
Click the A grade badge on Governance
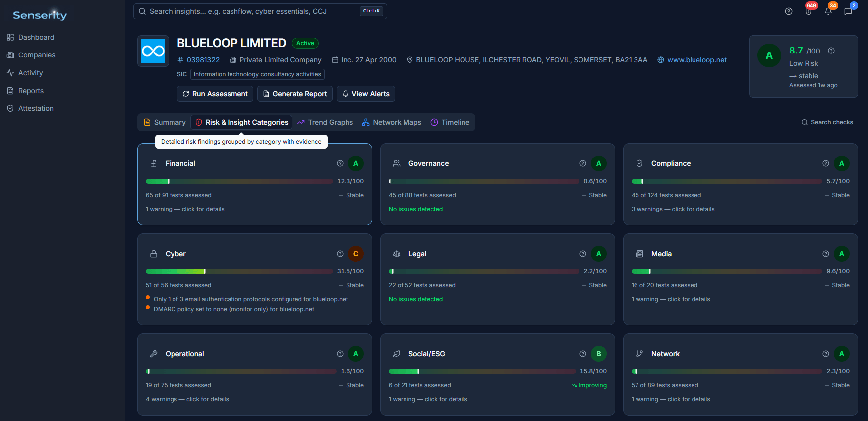tap(599, 163)
